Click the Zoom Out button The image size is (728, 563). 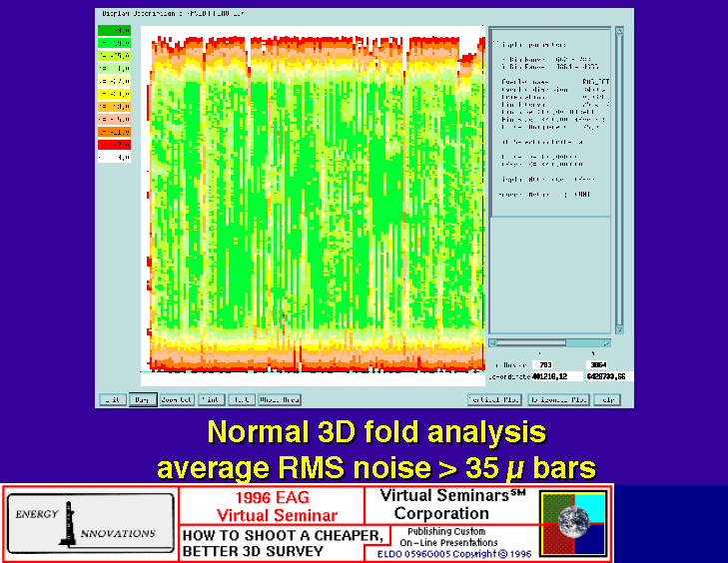[177, 399]
